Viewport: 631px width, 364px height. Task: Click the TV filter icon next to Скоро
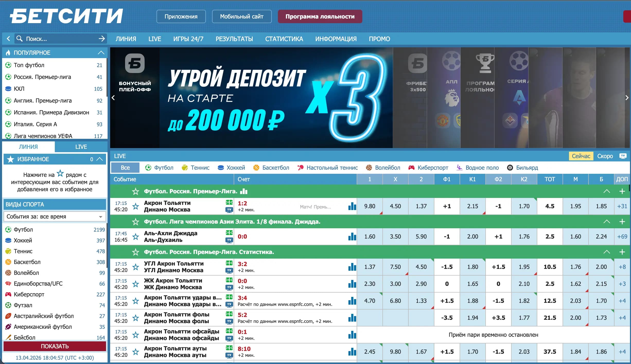click(x=623, y=156)
